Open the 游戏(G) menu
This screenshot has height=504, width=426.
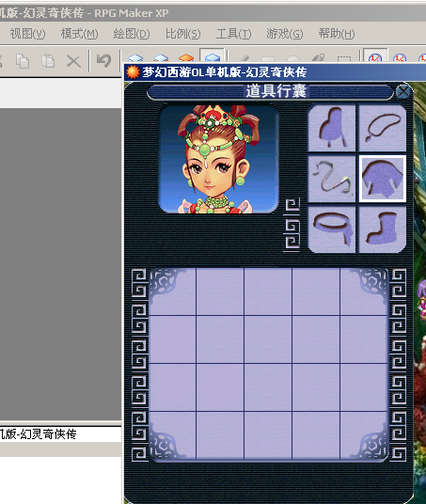[x=285, y=34]
